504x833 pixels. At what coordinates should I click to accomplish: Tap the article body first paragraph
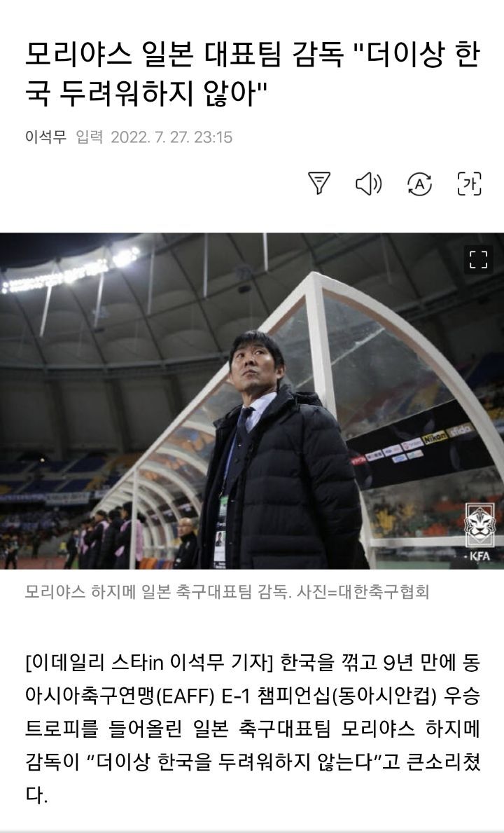252,729
